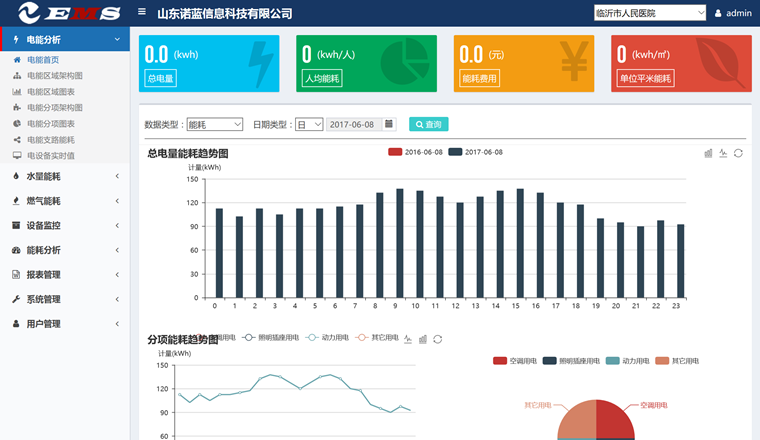Restore the total trend chart with the refresh icon
The width and height of the screenshot is (760, 440).
pos(738,153)
